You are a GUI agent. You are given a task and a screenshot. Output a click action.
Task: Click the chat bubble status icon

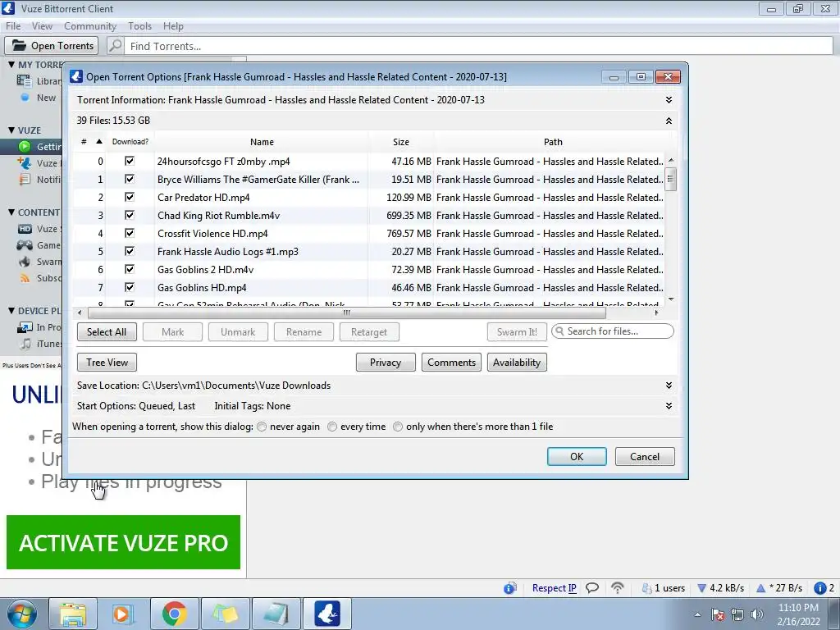click(x=592, y=588)
